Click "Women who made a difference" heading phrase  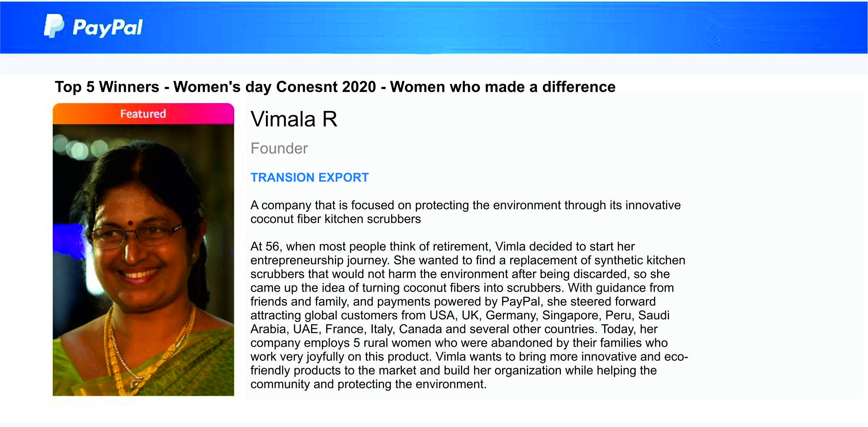502,87
